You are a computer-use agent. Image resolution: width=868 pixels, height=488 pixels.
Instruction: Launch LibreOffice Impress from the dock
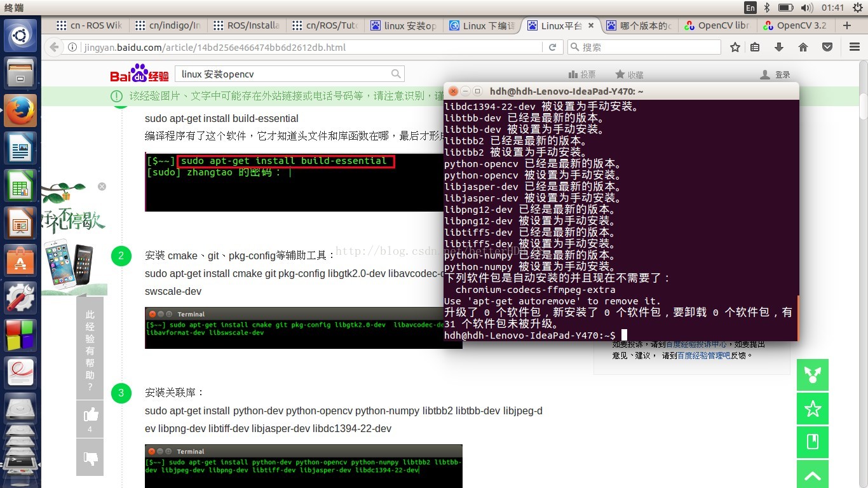(20, 224)
